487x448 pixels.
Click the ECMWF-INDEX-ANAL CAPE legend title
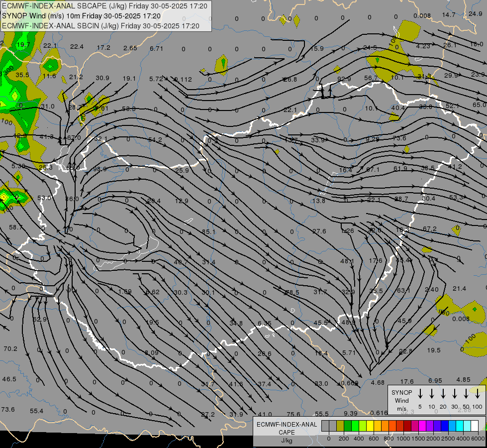(x=287, y=429)
